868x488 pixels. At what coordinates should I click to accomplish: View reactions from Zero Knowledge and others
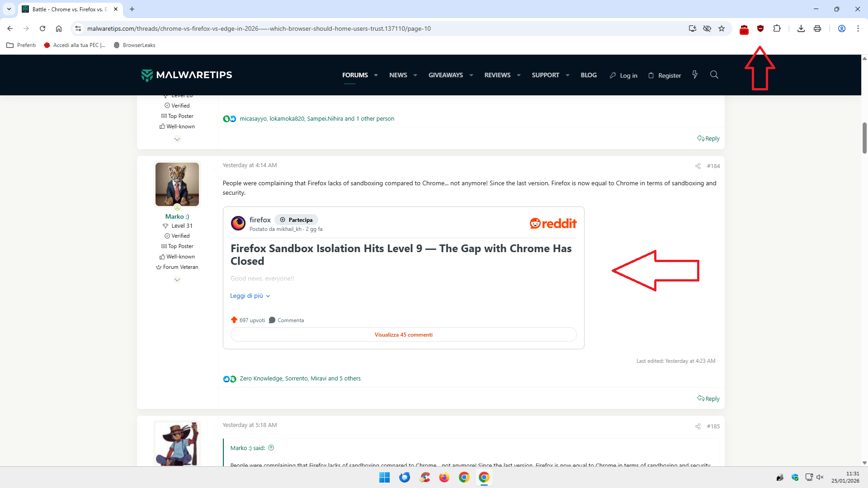tap(300, 379)
